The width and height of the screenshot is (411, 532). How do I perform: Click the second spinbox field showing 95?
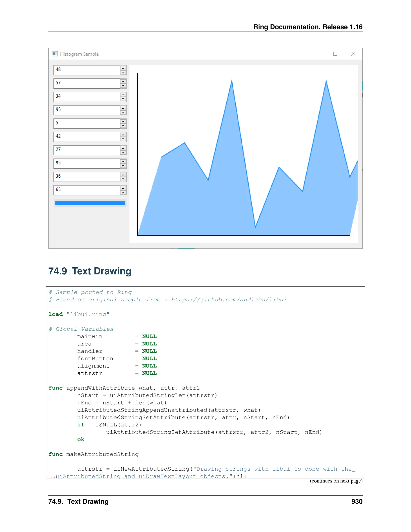tap(86, 163)
